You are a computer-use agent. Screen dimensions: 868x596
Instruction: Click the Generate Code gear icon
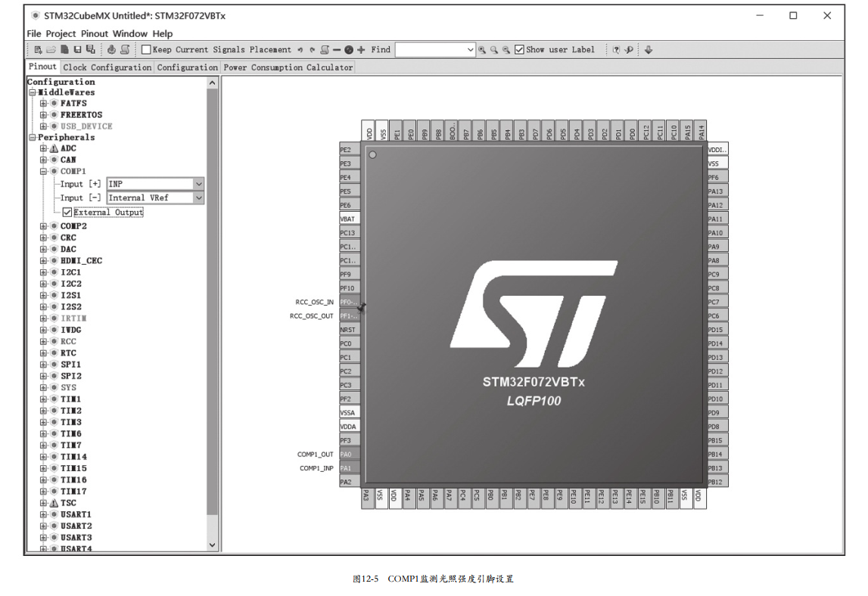pyautogui.click(x=111, y=50)
